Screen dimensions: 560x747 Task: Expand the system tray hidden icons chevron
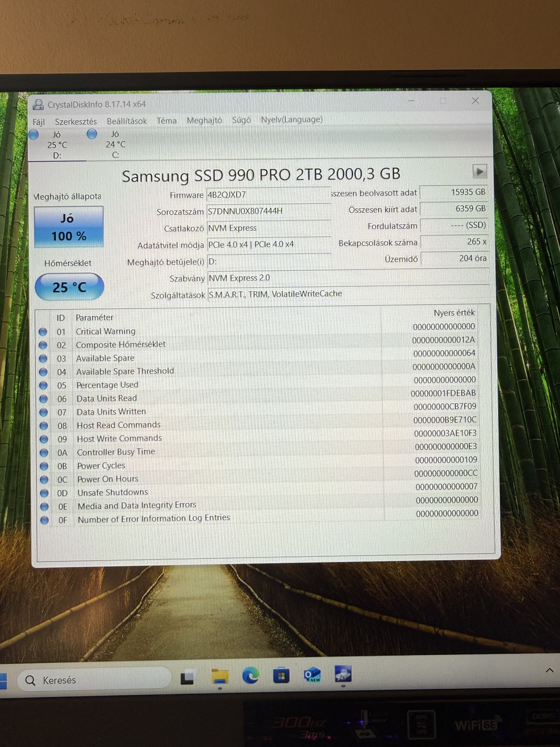point(550,670)
